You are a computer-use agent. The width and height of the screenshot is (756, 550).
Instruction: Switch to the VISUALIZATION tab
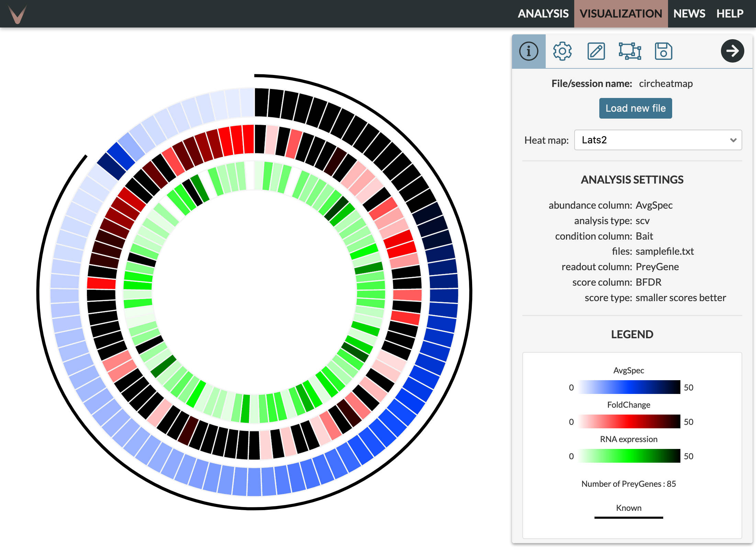click(x=621, y=14)
